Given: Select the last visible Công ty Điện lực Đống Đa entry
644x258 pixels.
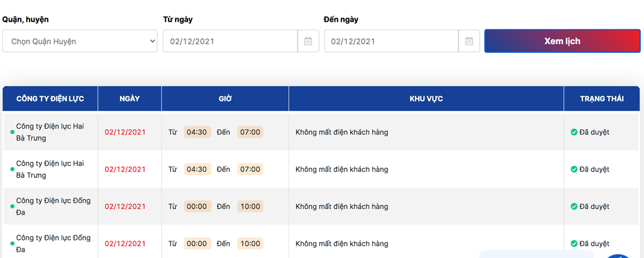Looking at the screenshot, I should coord(53,244).
